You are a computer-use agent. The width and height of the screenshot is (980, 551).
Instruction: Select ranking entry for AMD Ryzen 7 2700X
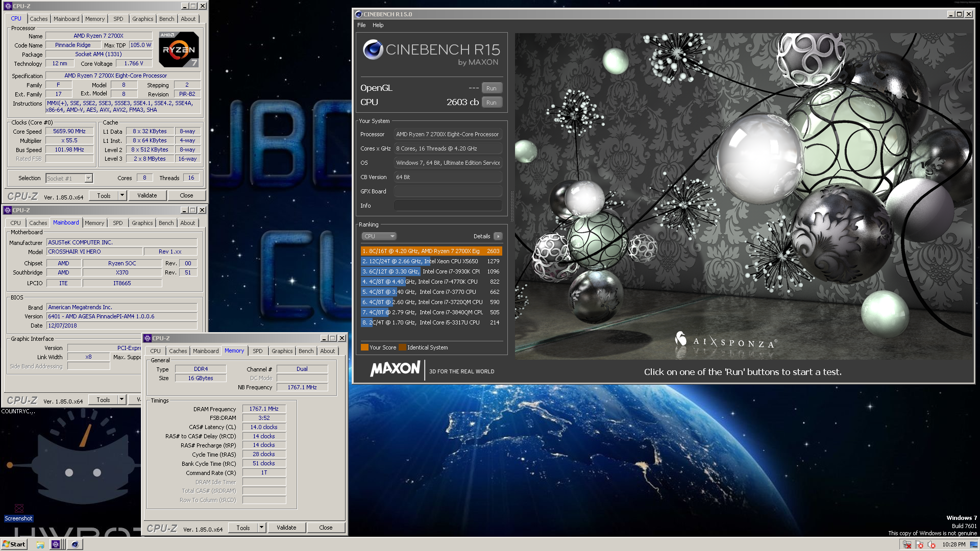click(x=431, y=251)
